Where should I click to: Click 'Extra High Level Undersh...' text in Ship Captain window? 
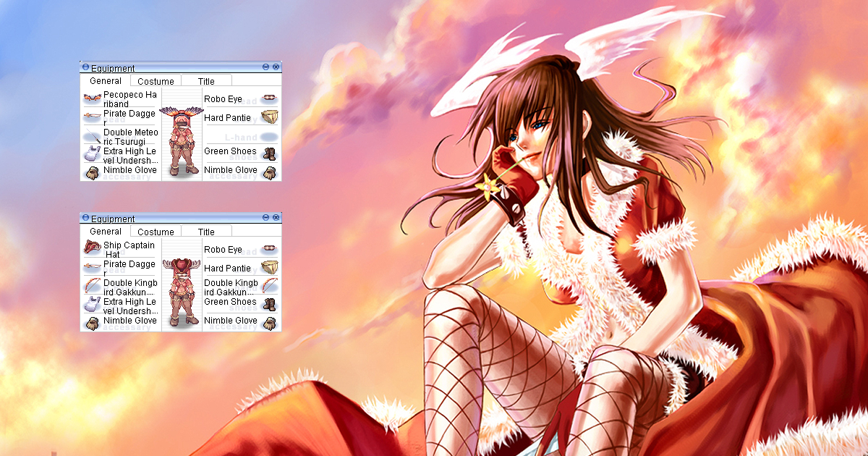[x=130, y=306]
